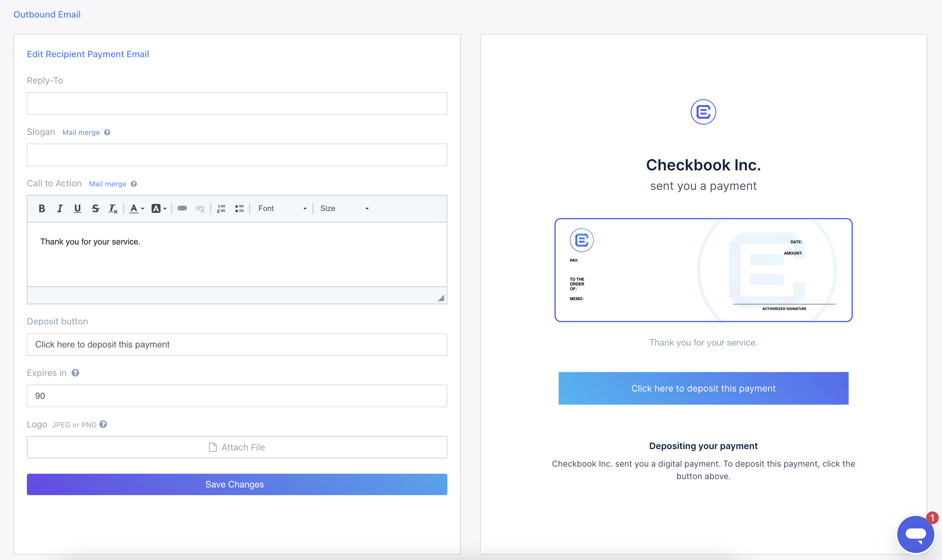Click Mail merge link next to Call to Action
The image size is (942, 560).
(x=107, y=184)
